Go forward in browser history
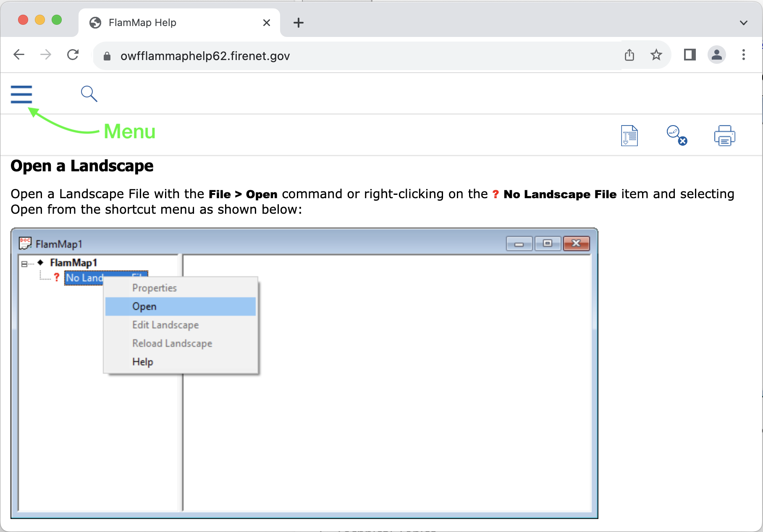The width and height of the screenshot is (763, 532). tap(46, 55)
